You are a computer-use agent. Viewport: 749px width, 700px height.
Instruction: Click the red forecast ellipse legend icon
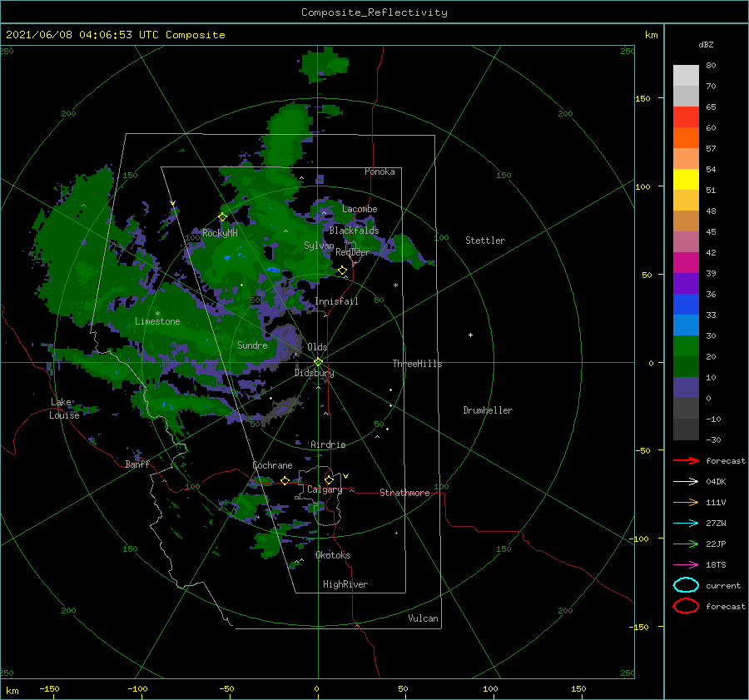pyautogui.click(x=686, y=606)
